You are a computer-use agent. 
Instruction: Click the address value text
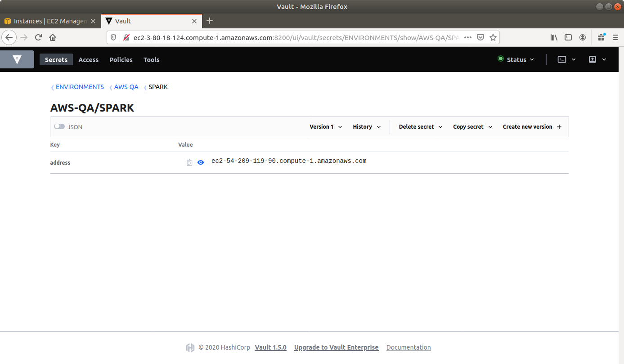click(x=289, y=161)
